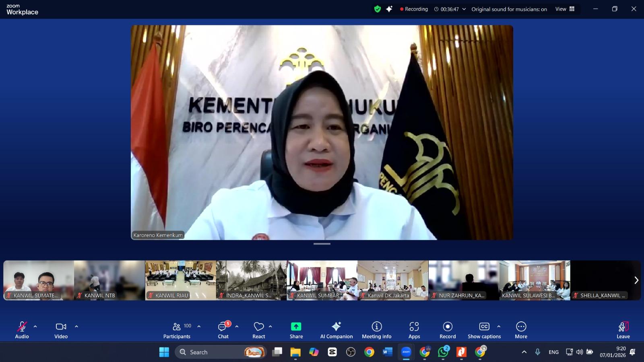Toggle Show captions
644x362 pixels.
(x=484, y=330)
